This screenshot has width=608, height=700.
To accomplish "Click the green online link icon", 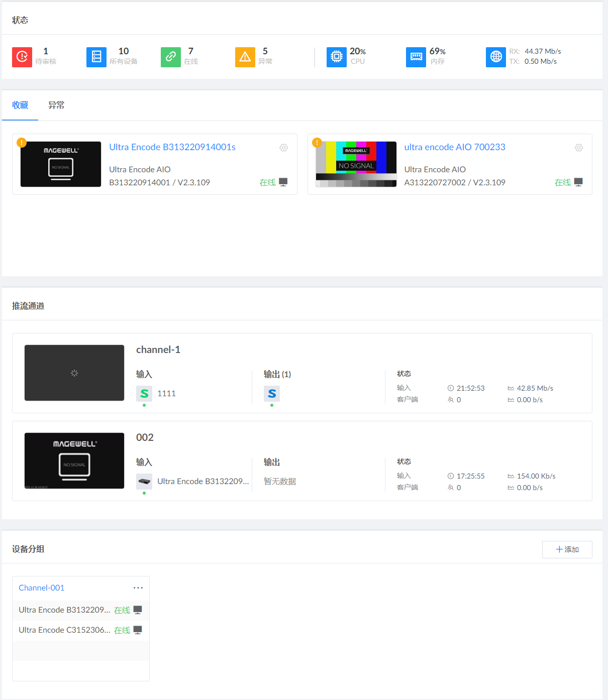I will [x=171, y=57].
